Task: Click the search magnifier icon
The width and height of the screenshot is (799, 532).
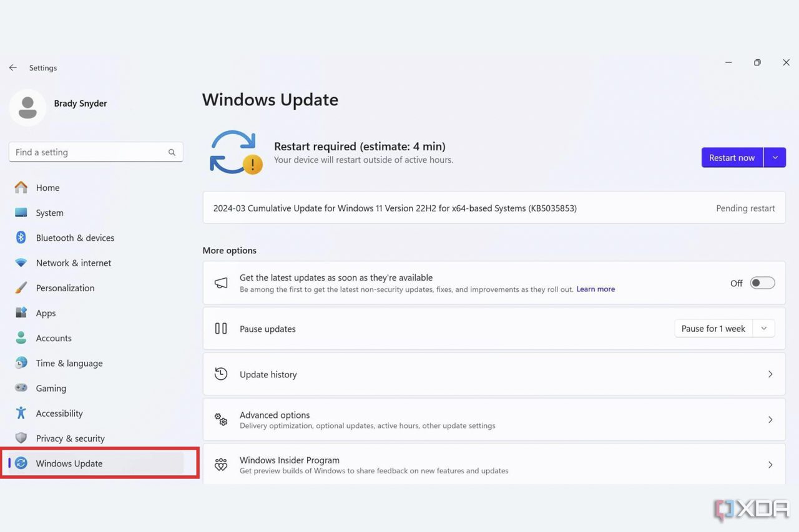Action: (x=172, y=152)
